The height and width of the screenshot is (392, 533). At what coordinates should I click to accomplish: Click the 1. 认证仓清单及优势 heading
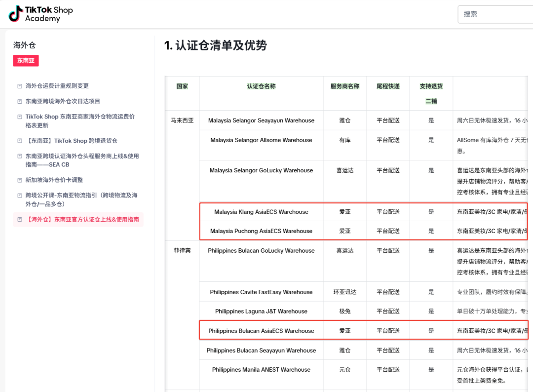216,45
